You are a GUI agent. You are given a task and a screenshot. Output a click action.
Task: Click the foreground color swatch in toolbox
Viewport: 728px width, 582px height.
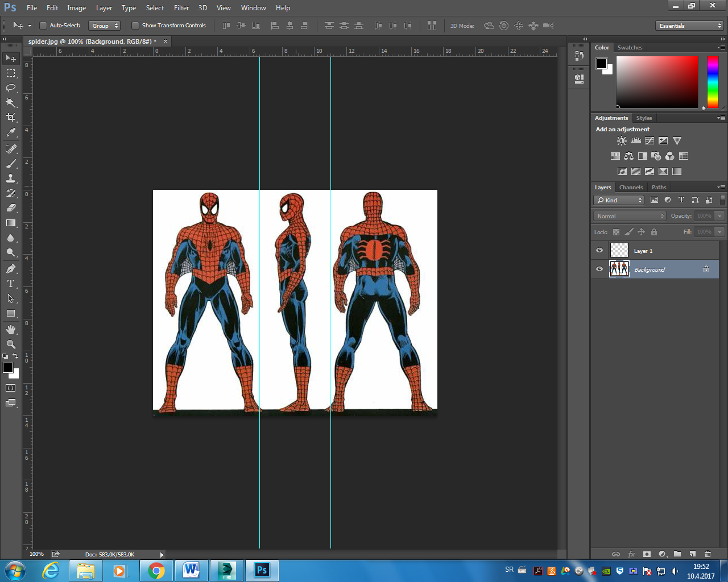click(8, 368)
